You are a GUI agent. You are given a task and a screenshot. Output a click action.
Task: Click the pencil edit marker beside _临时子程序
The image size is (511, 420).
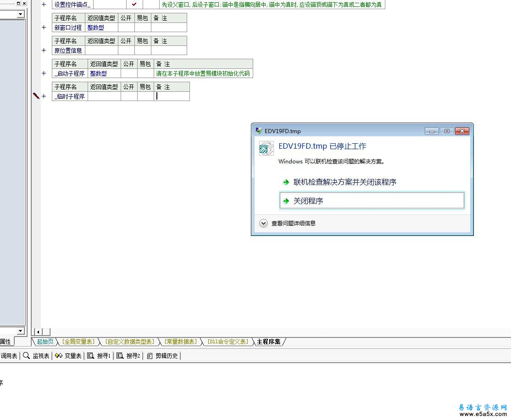pyautogui.click(x=36, y=95)
